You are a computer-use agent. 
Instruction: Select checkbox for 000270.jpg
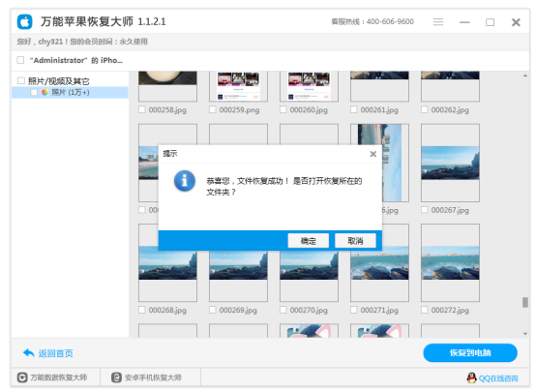(283, 310)
